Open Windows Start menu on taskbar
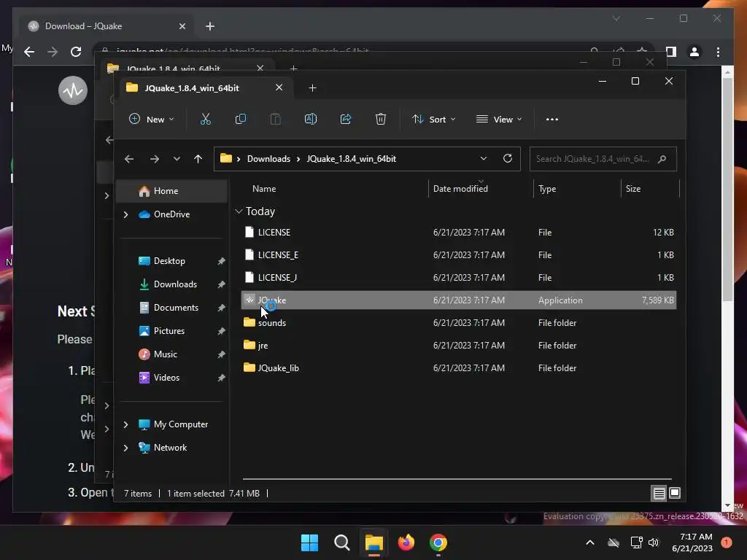747x560 pixels. [x=309, y=542]
